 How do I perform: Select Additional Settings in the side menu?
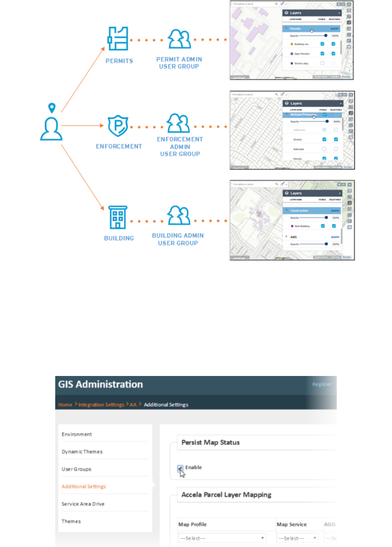coord(84,486)
